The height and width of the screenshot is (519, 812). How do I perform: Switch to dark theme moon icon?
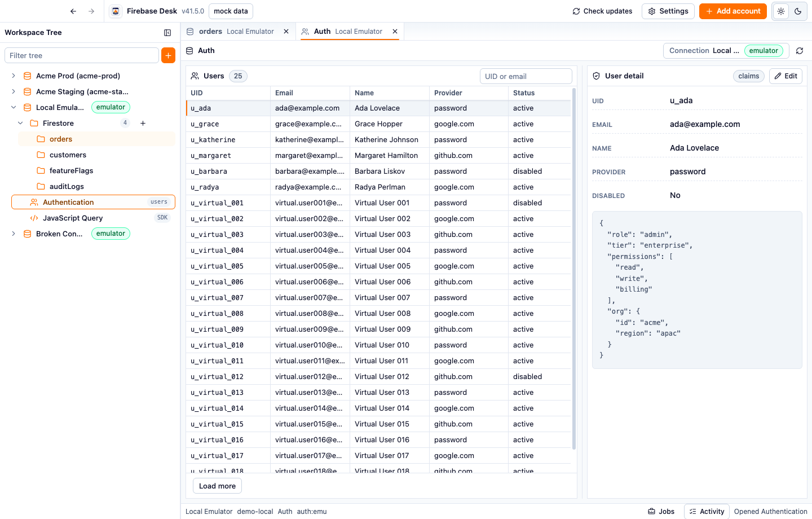tap(798, 11)
